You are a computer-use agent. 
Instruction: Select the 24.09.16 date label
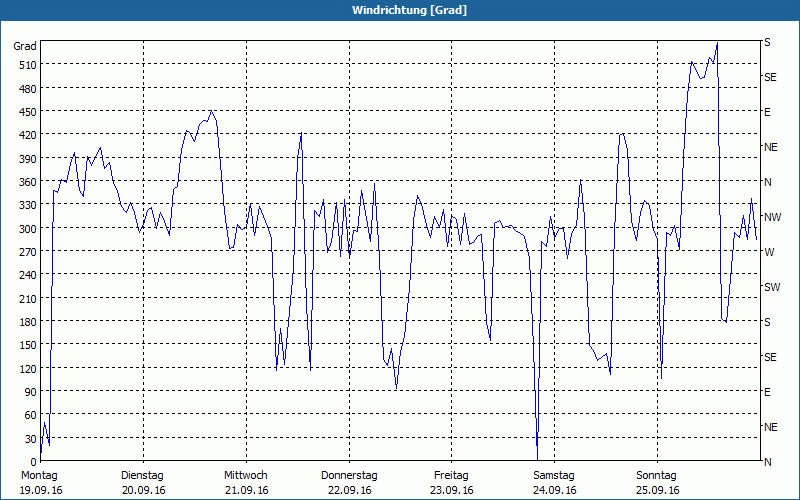(x=555, y=490)
